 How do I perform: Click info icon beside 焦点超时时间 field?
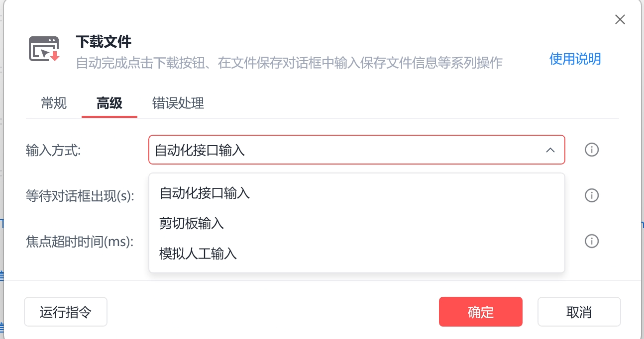pyautogui.click(x=591, y=241)
